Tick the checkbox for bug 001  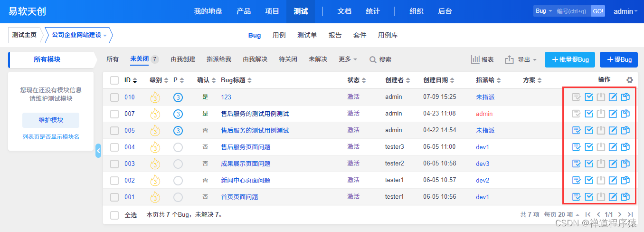(x=114, y=197)
